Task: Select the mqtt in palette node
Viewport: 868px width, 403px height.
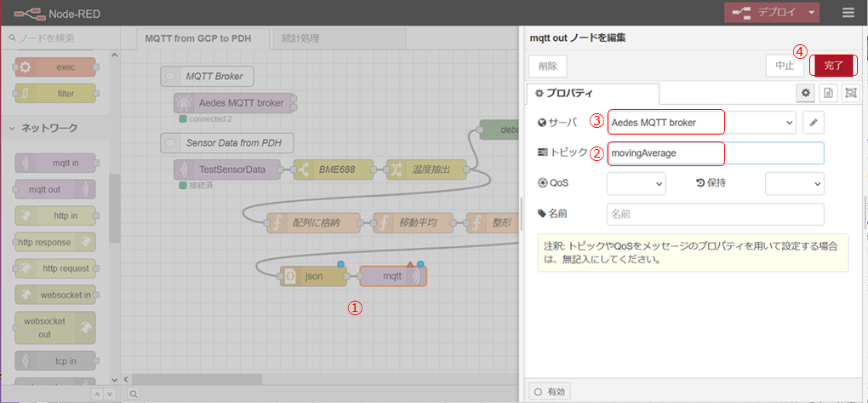Action: 55,164
